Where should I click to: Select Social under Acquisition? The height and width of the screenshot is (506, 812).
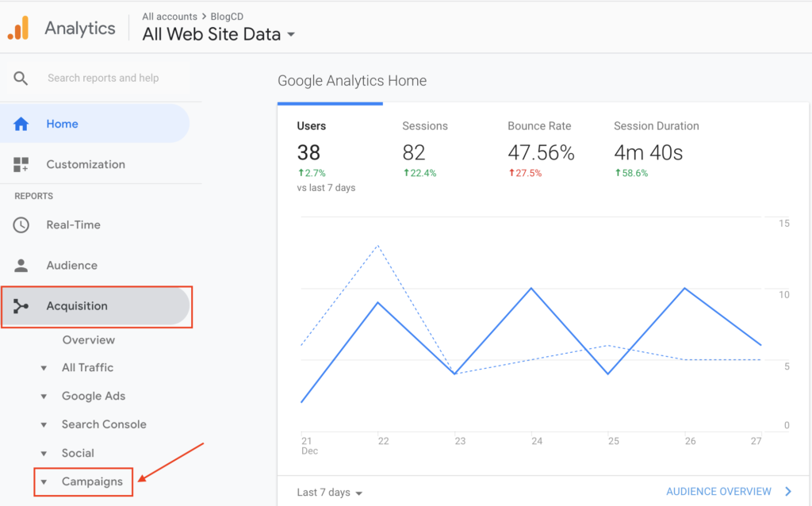[78, 453]
